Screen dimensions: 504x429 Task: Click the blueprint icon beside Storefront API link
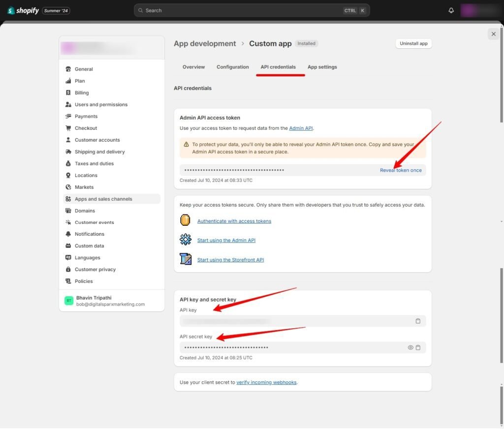click(x=186, y=259)
